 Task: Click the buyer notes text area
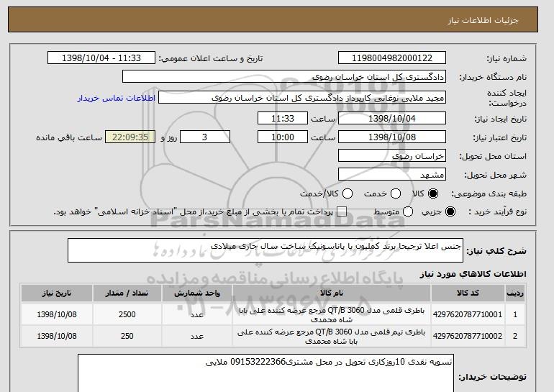tap(265, 373)
